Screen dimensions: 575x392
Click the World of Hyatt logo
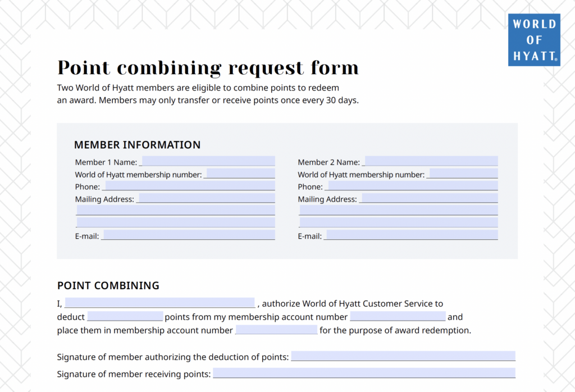(534, 40)
